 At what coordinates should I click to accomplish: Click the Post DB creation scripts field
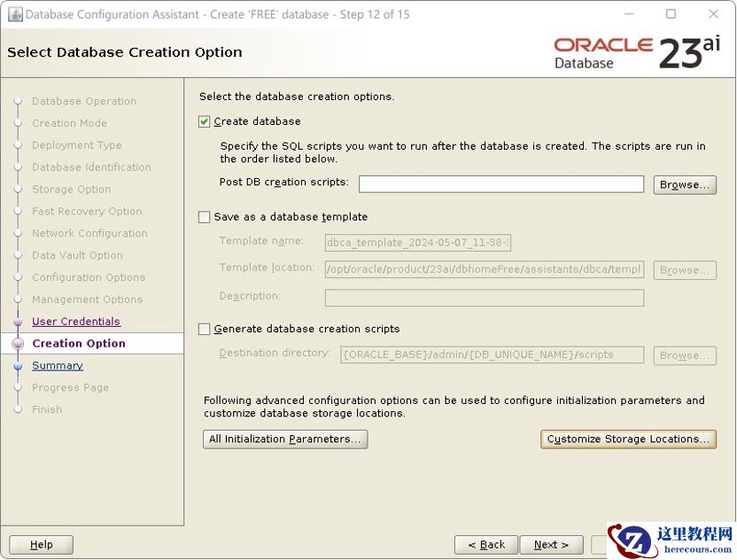pyautogui.click(x=501, y=184)
